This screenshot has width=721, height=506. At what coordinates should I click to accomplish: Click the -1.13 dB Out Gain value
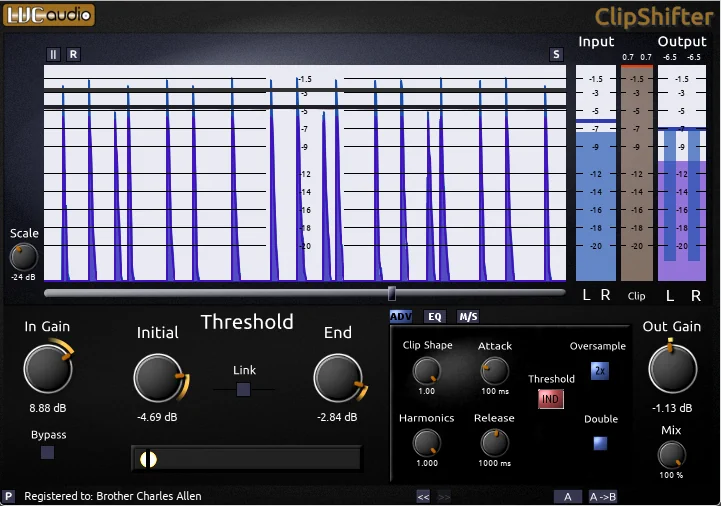click(672, 408)
